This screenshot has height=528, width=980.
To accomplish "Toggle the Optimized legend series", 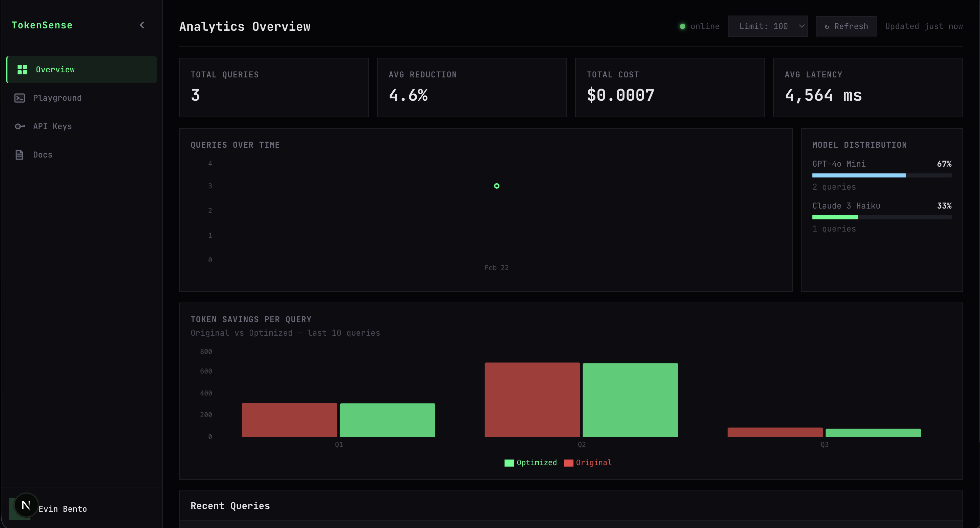I will (x=531, y=463).
